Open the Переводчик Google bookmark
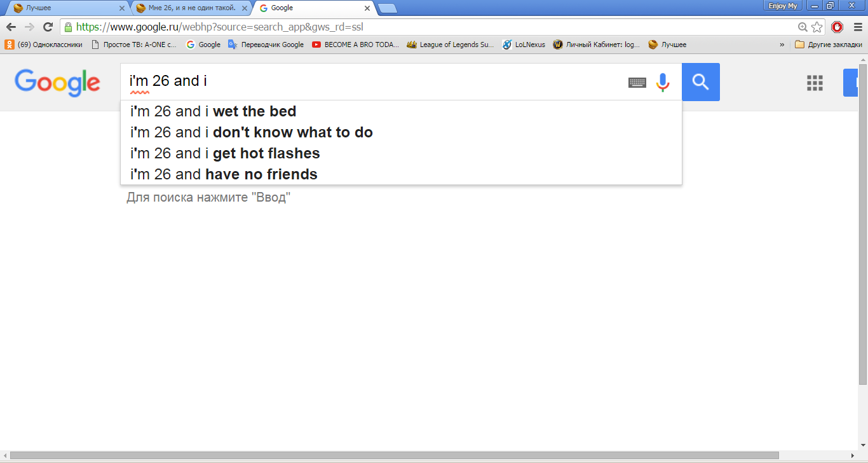 266,45
